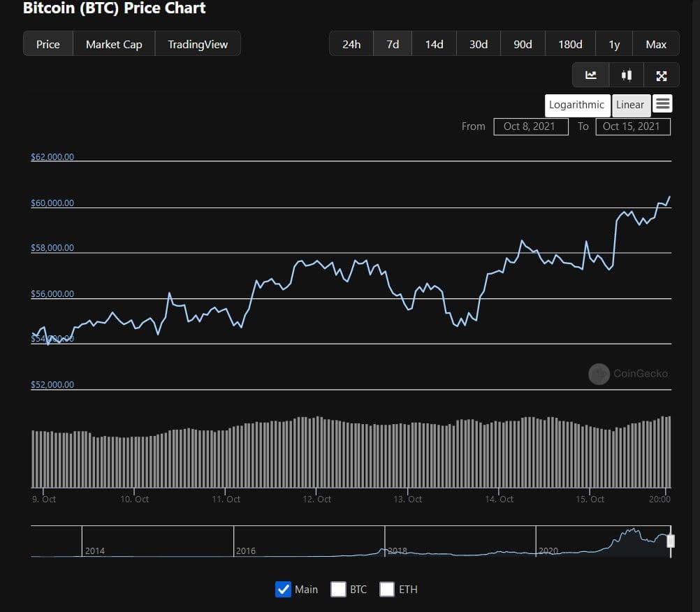This screenshot has height=612, width=700.
Task: Open the To date Oct 15, 2021 field
Action: tap(632, 126)
